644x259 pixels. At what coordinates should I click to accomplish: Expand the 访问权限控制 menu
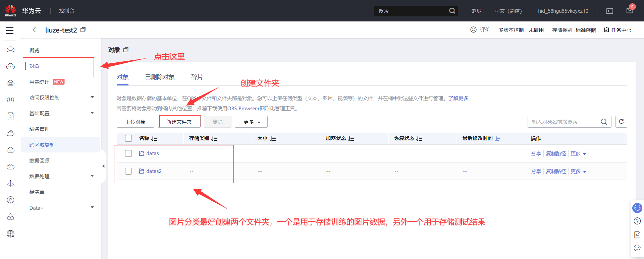92,98
